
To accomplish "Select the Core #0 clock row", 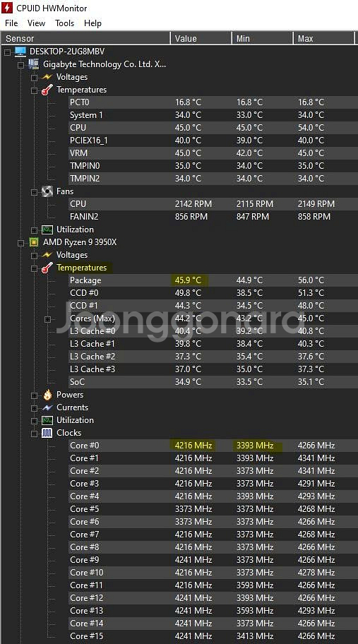I will click(x=213, y=445).
